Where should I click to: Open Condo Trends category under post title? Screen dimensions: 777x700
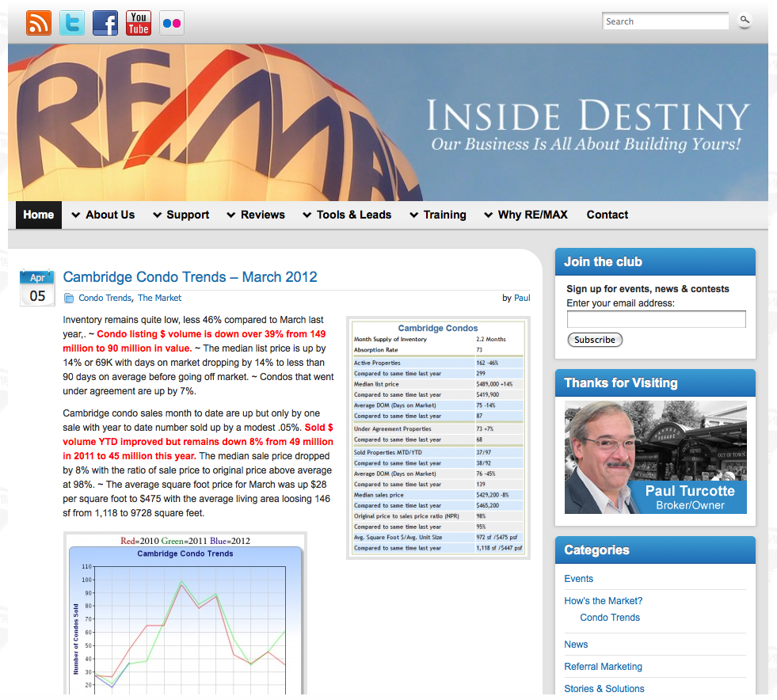tap(105, 298)
